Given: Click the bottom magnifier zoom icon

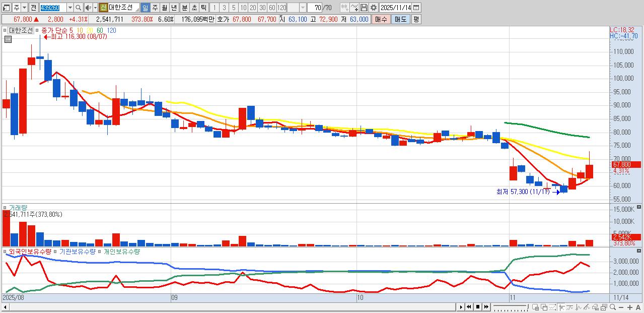Looking at the screenshot, I should pos(613,307).
